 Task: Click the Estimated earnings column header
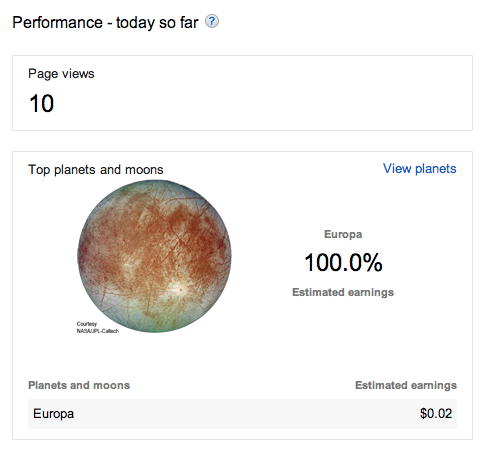406,385
